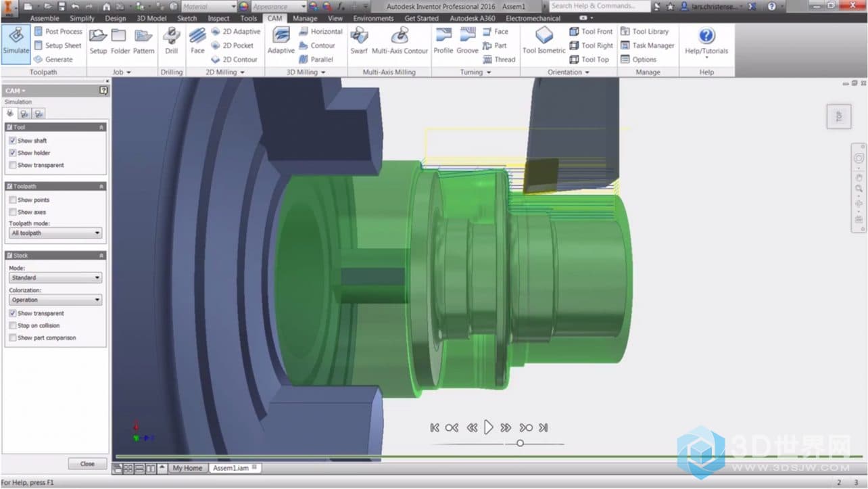Click the simulation speed slider handle
This screenshot has height=489, width=868.
520,443
